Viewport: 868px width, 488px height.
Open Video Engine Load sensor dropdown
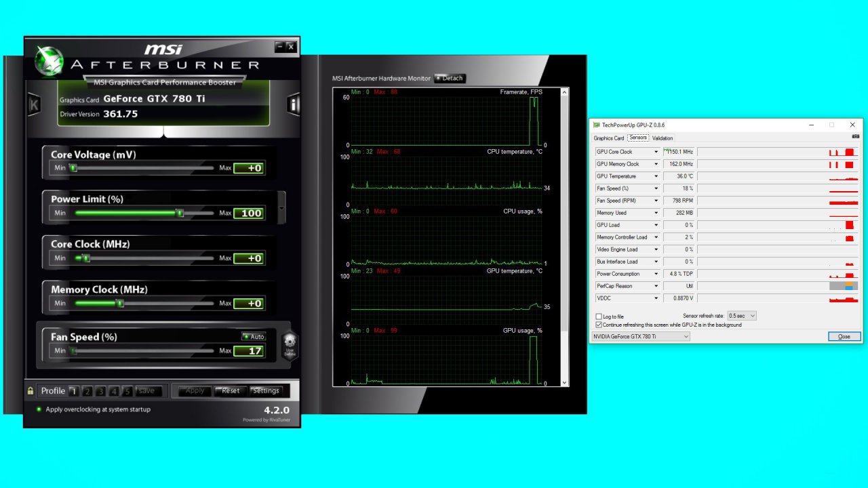click(656, 249)
